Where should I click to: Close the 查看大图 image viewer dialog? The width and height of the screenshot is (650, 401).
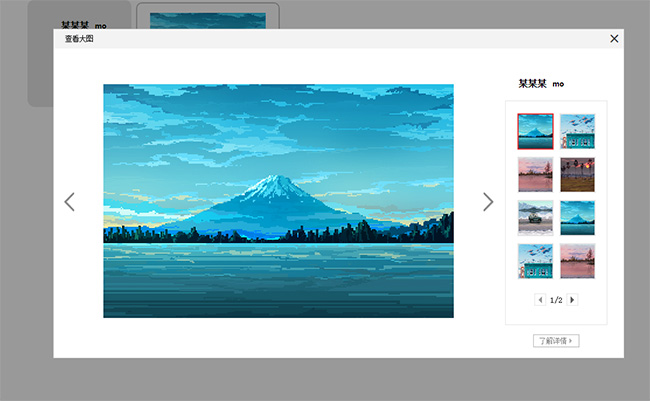coord(614,39)
